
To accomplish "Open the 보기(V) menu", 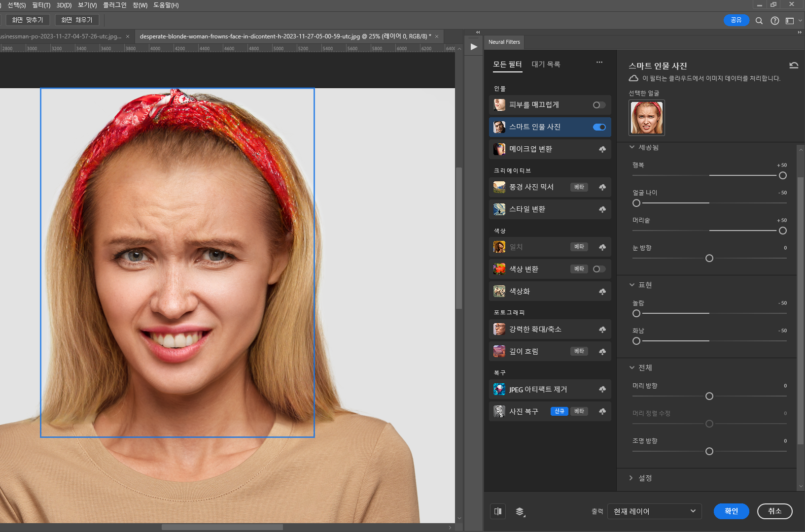I will click(87, 5).
